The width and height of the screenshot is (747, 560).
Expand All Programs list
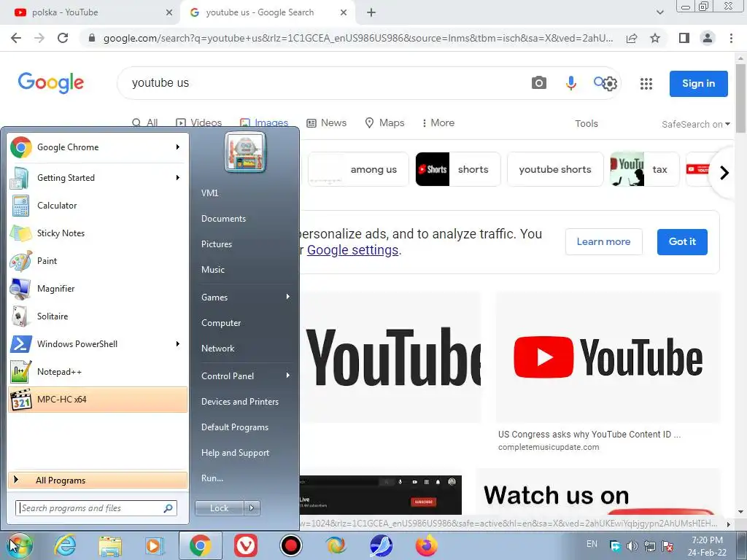point(98,480)
